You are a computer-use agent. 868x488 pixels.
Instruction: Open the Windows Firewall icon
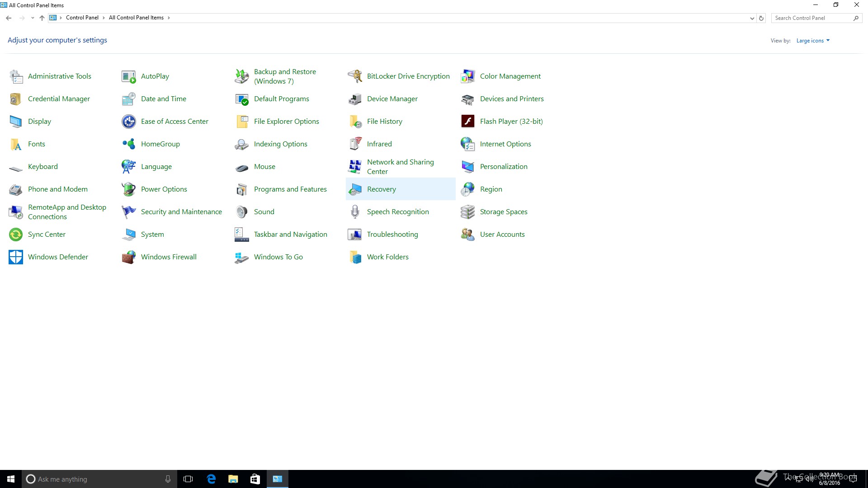129,257
